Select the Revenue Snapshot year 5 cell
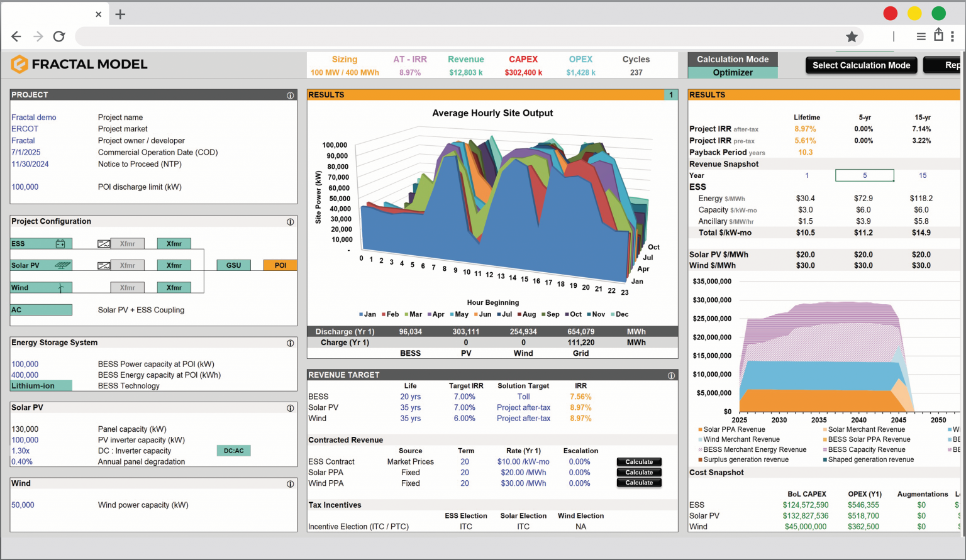Image resolution: width=966 pixels, height=560 pixels. pyautogui.click(x=864, y=175)
